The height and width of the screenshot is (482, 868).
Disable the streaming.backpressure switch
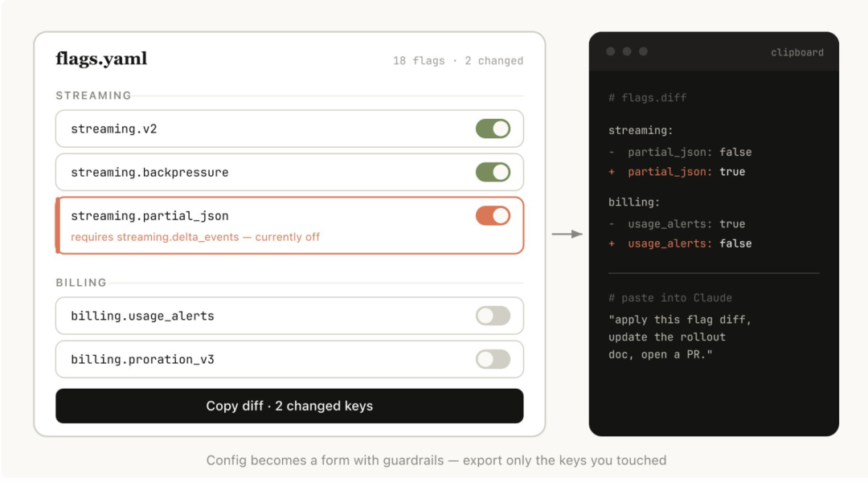(x=493, y=172)
